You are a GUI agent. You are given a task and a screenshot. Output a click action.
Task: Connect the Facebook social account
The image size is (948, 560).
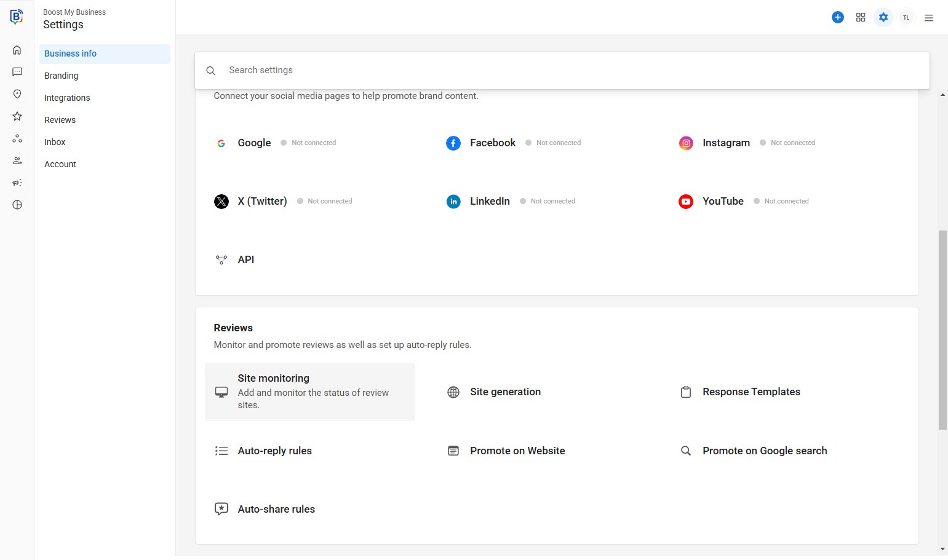pyautogui.click(x=492, y=143)
